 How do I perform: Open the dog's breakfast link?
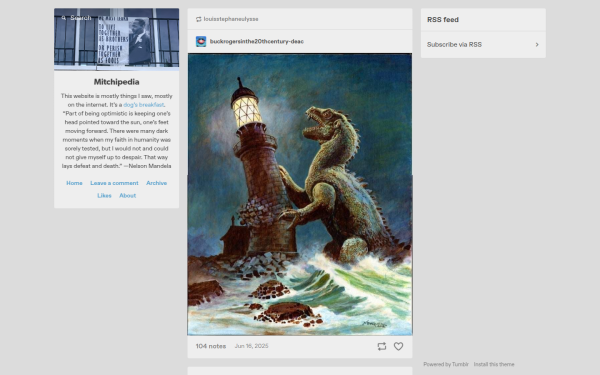click(x=143, y=105)
